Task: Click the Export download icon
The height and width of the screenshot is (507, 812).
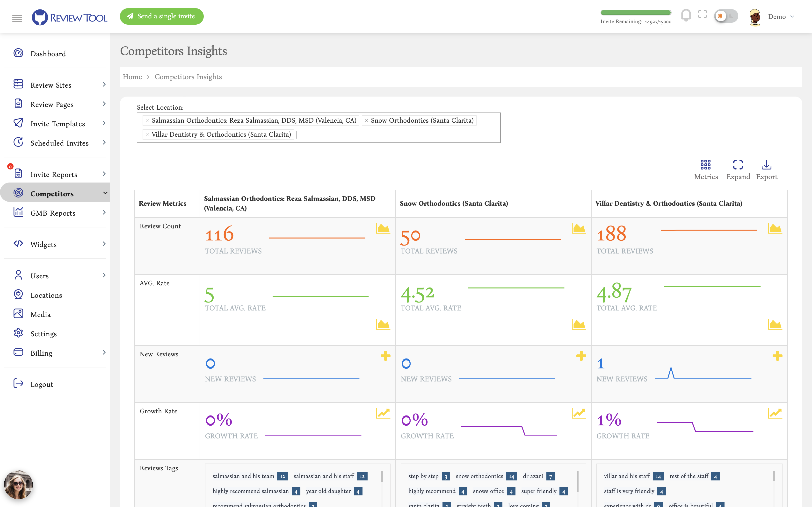Action: pyautogui.click(x=767, y=165)
